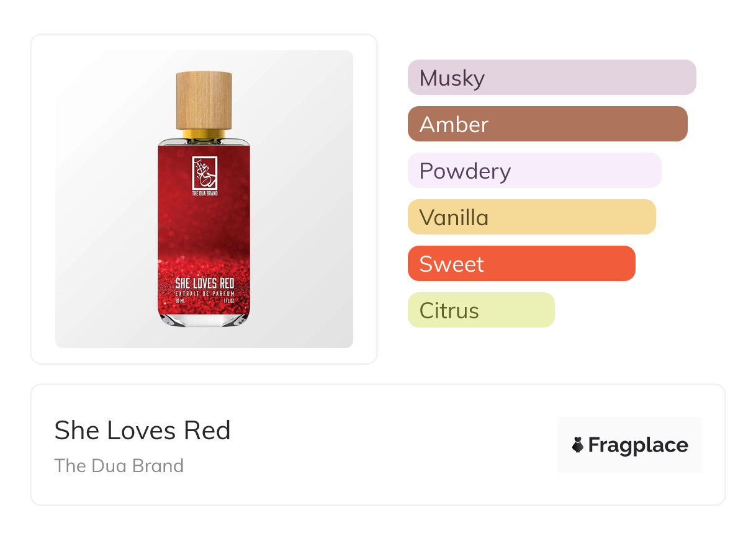The height and width of the screenshot is (536, 756).
Task: Click the SHE LOVES RED text on the bottle label
Action: coord(204,284)
